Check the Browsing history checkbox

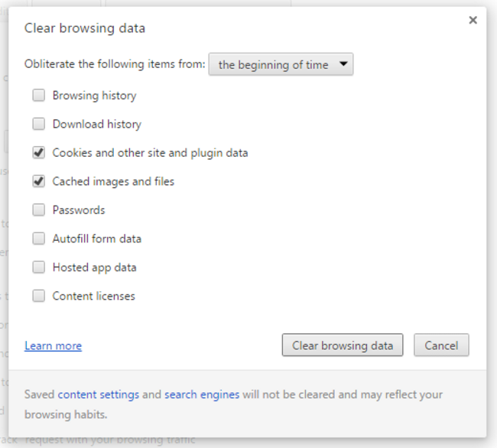(x=39, y=95)
